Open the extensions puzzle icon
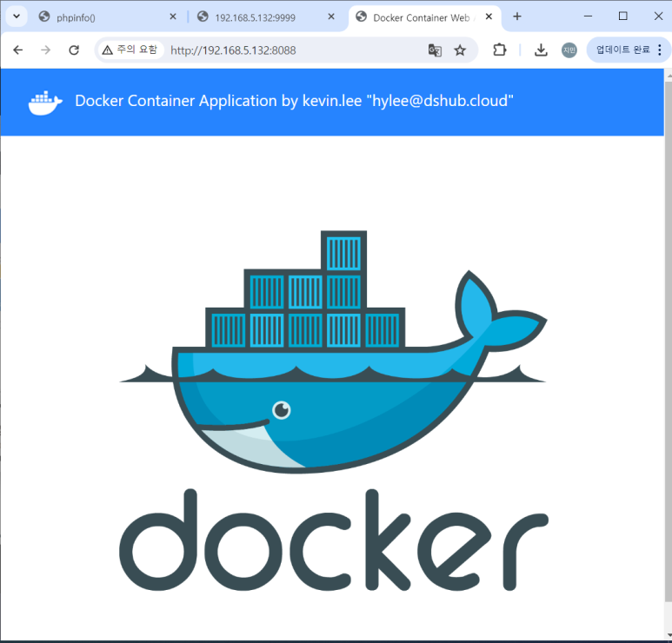 coord(499,50)
